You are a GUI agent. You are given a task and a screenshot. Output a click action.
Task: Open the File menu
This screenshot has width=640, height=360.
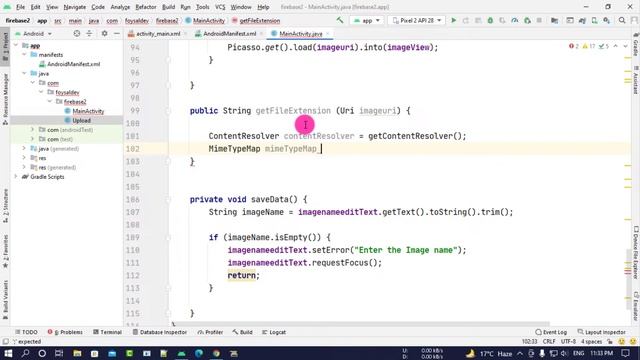(x=20, y=7)
